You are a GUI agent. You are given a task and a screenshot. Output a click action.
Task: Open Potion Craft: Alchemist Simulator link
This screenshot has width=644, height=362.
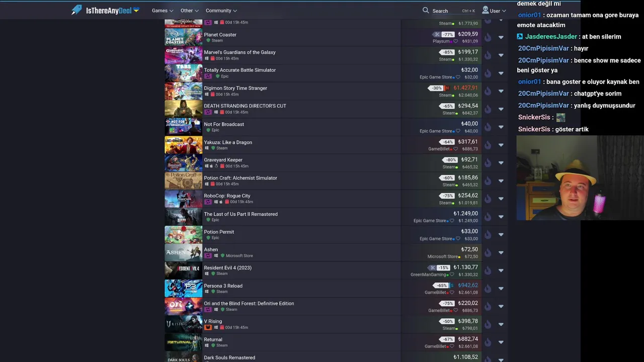tap(240, 178)
